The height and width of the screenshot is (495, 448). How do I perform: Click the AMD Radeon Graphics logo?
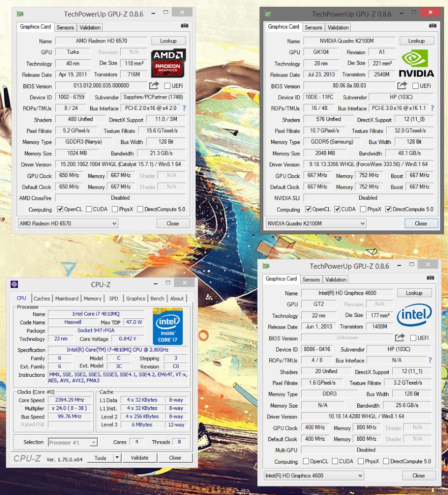coord(168,63)
